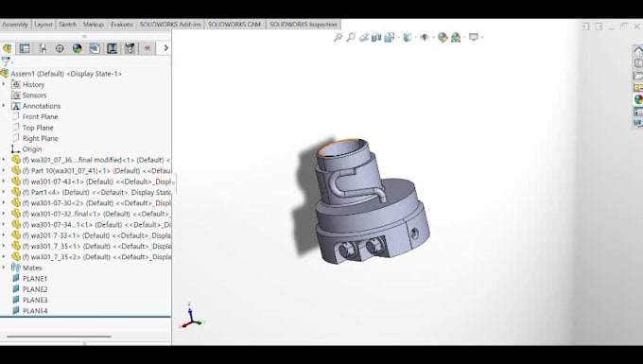This screenshot has height=364, width=643.
Task: Click the Assem1 assembly icon at tree top
Action: tap(5, 74)
